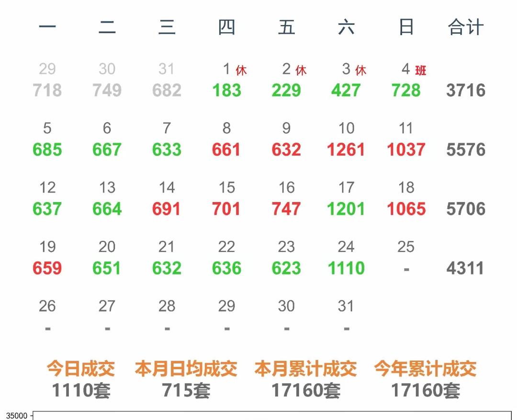Click the 休 marker next to date 3
This screenshot has height=420, width=517.
point(362,70)
